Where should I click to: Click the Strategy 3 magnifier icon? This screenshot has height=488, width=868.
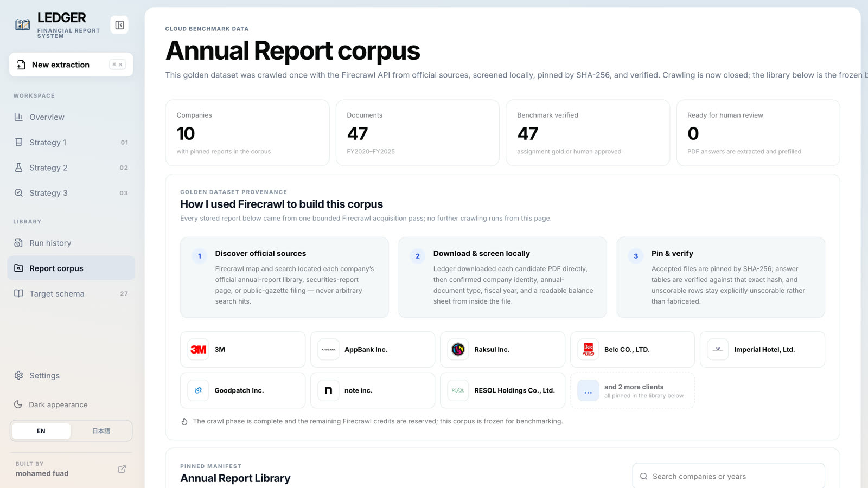click(x=18, y=193)
